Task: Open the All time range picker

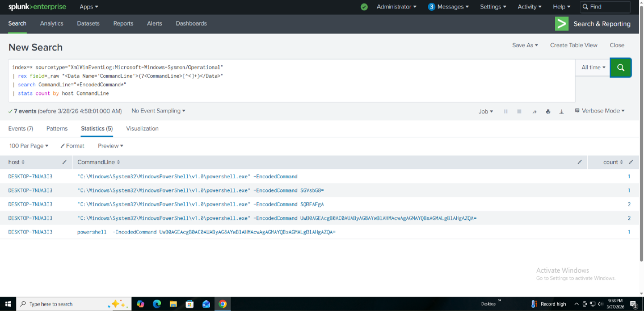Action: (592, 67)
